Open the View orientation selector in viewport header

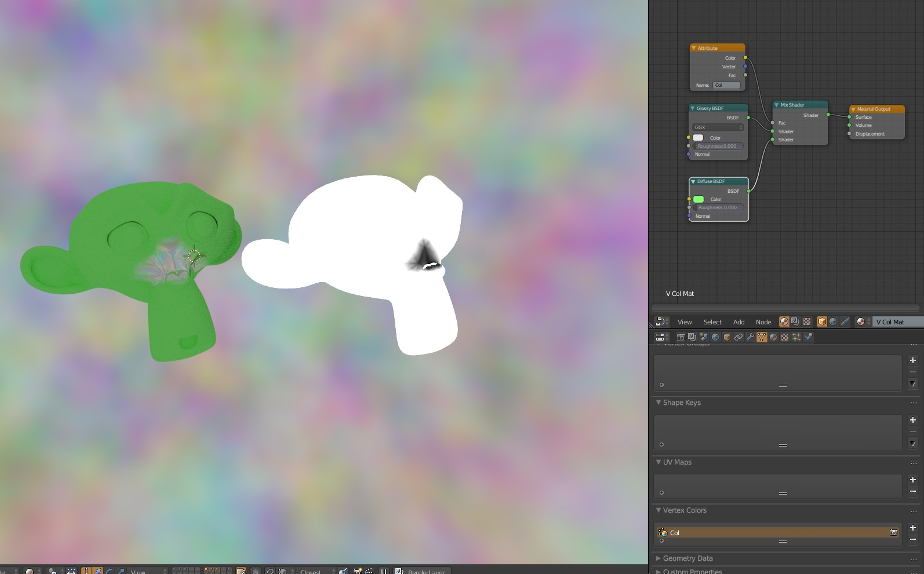(148, 571)
